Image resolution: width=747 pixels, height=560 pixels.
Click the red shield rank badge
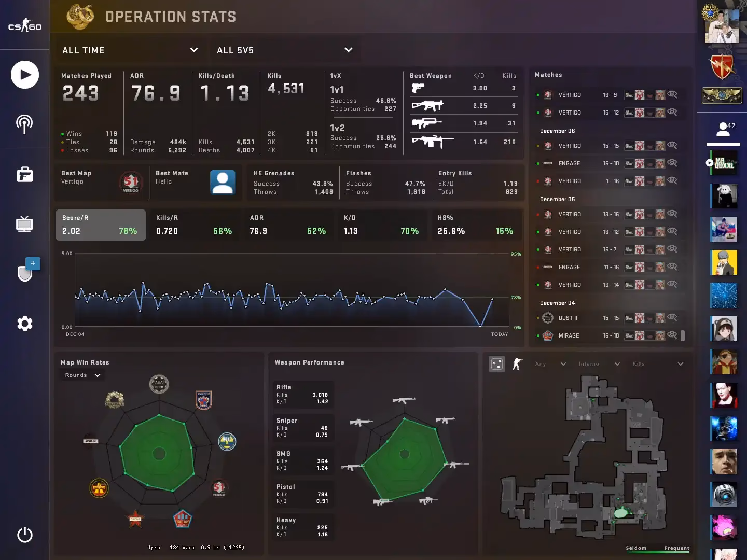(x=722, y=67)
